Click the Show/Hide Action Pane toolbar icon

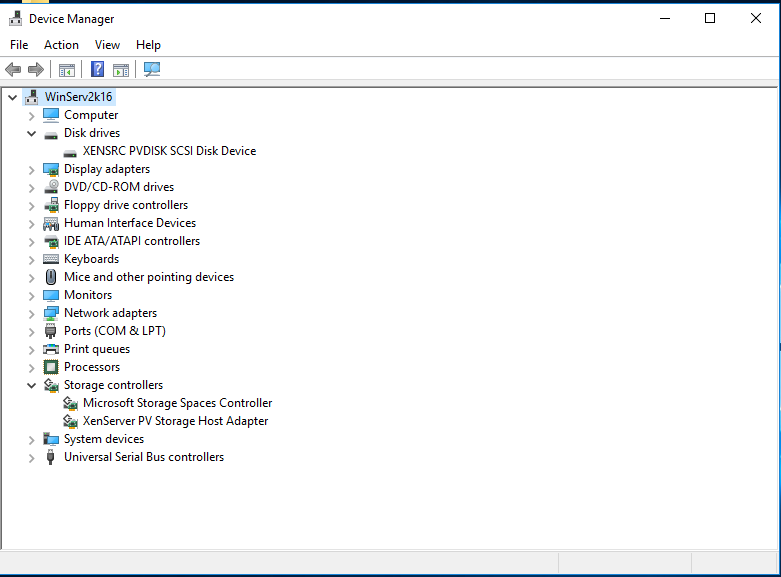click(121, 70)
